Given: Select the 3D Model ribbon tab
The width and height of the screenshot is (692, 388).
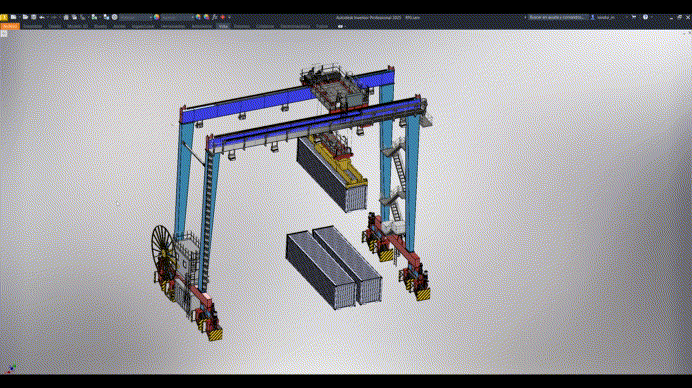Looking at the screenshot, I should pos(77,26).
